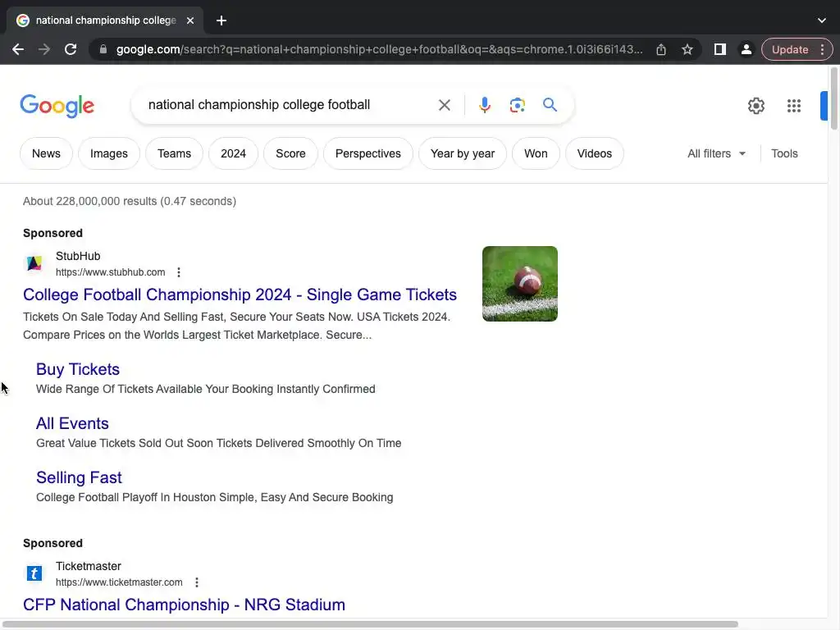Click the horizontal scrollbar at bottom
The width and height of the screenshot is (840, 630).
(371, 624)
